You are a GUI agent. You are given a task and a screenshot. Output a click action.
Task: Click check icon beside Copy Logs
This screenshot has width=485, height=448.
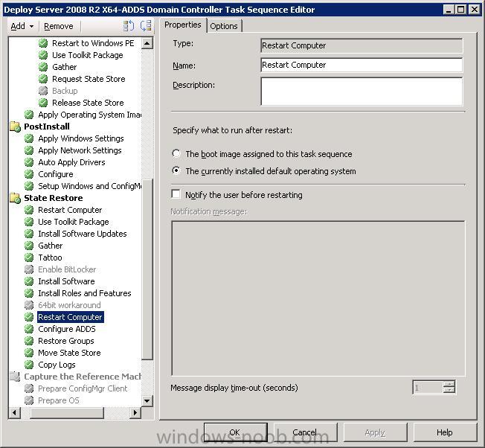(29, 365)
